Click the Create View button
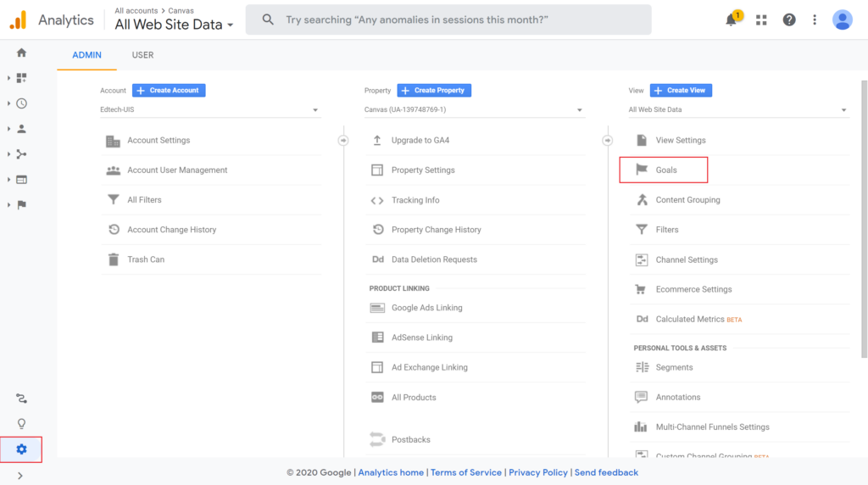Image resolution: width=868 pixels, height=485 pixels. pyautogui.click(x=681, y=90)
